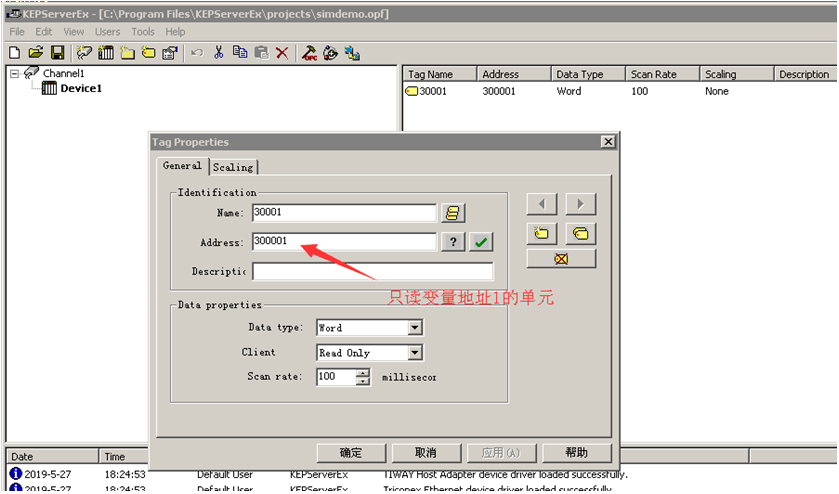Delete tag with red X dialog button
The width and height of the screenshot is (839, 494).
click(x=561, y=259)
